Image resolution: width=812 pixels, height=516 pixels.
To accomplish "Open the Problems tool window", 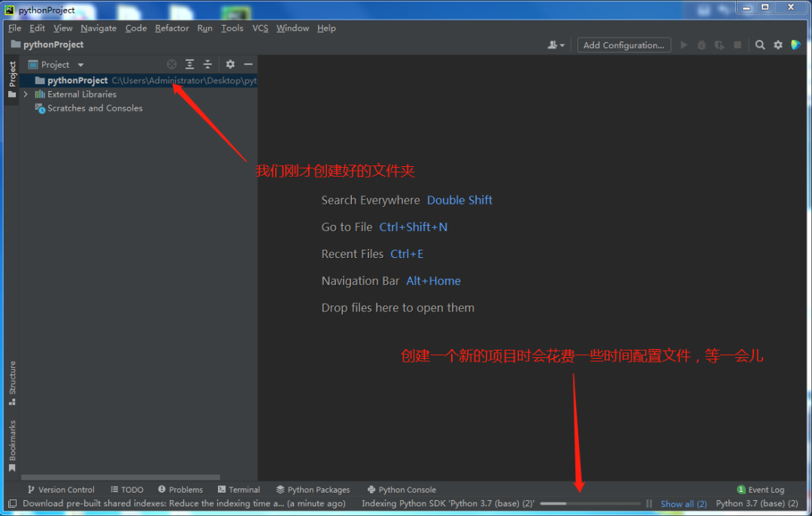I will [180, 490].
